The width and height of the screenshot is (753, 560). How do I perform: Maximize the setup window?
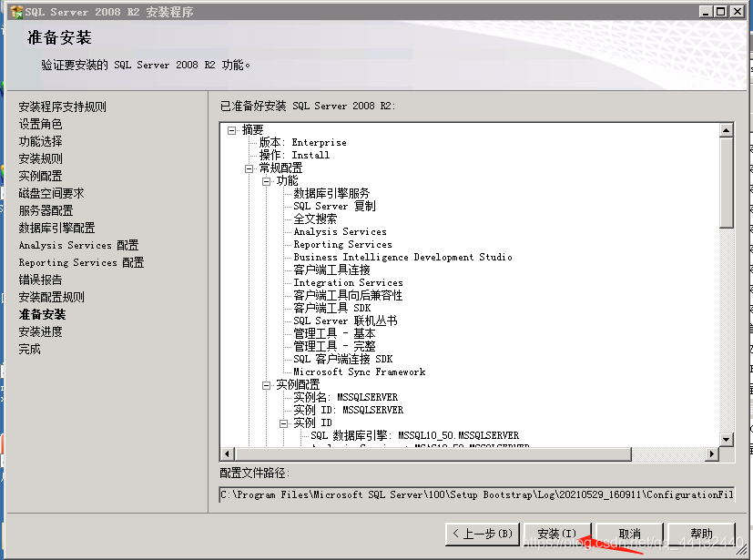720,12
